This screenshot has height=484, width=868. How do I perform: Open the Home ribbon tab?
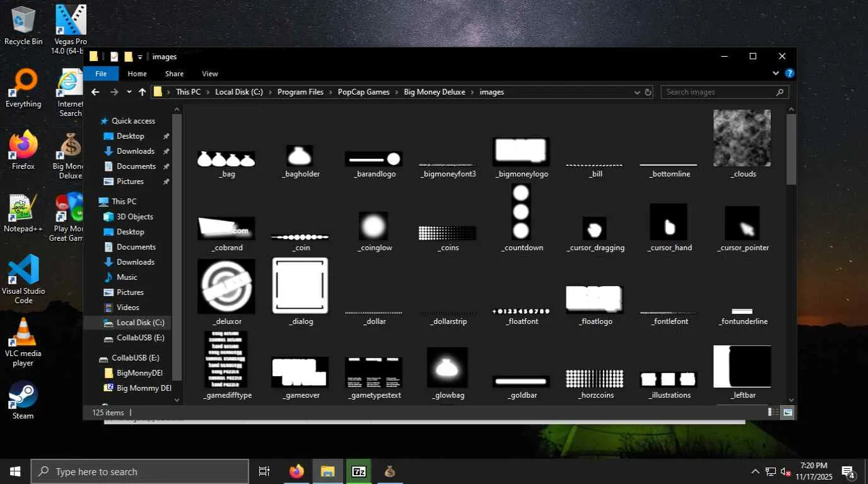pyautogui.click(x=137, y=74)
